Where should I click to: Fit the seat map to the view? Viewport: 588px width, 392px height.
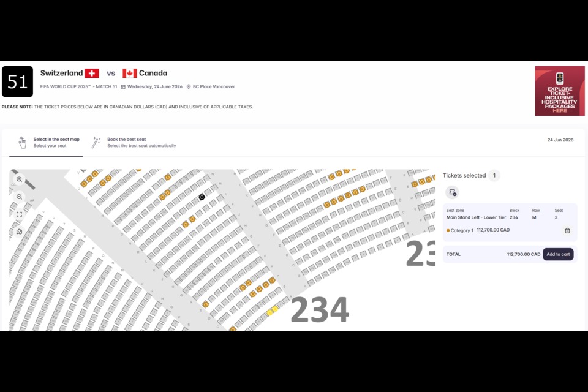coord(20,214)
